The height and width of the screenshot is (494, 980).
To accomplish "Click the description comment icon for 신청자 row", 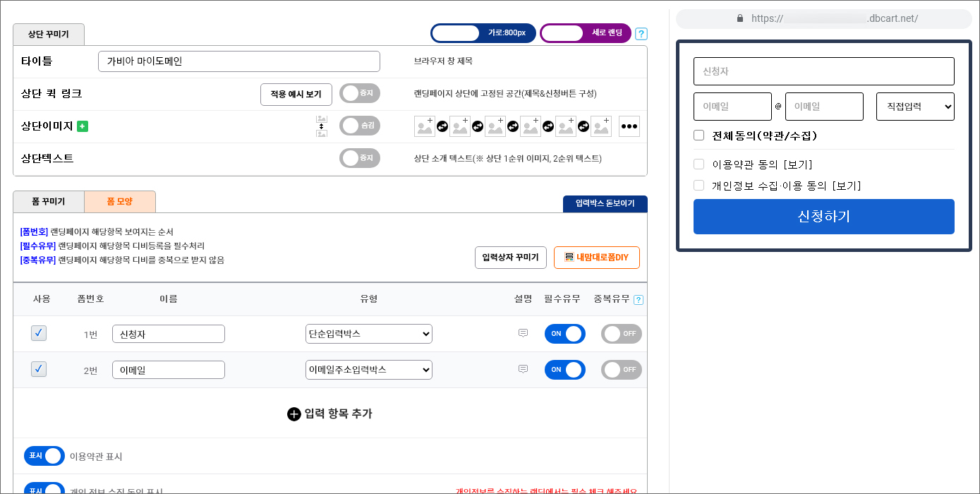I will click(x=523, y=333).
